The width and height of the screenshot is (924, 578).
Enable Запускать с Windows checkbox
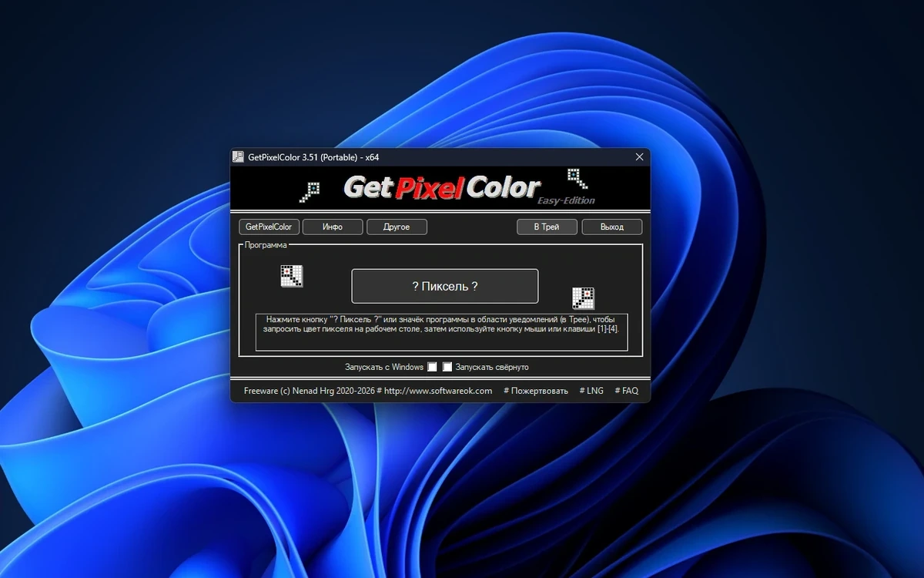[x=433, y=367]
